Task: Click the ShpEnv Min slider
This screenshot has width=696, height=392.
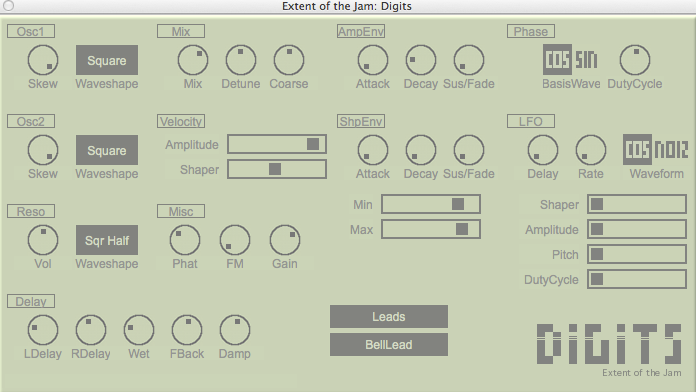Action: pos(431,204)
